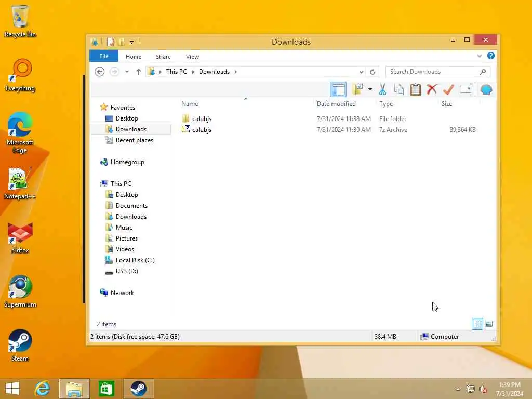Select Downloads under Favorites
The width and height of the screenshot is (532, 399).
131,129
